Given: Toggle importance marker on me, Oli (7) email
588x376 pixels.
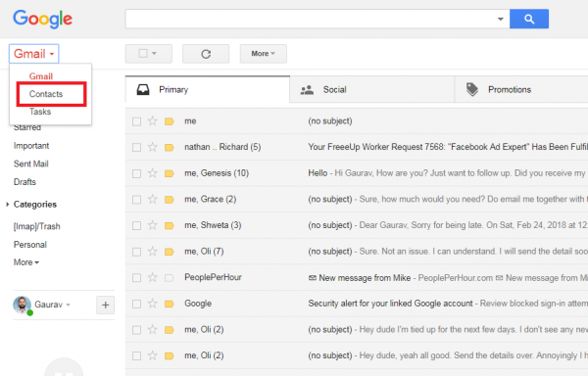Looking at the screenshot, I should [x=170, y=252].
